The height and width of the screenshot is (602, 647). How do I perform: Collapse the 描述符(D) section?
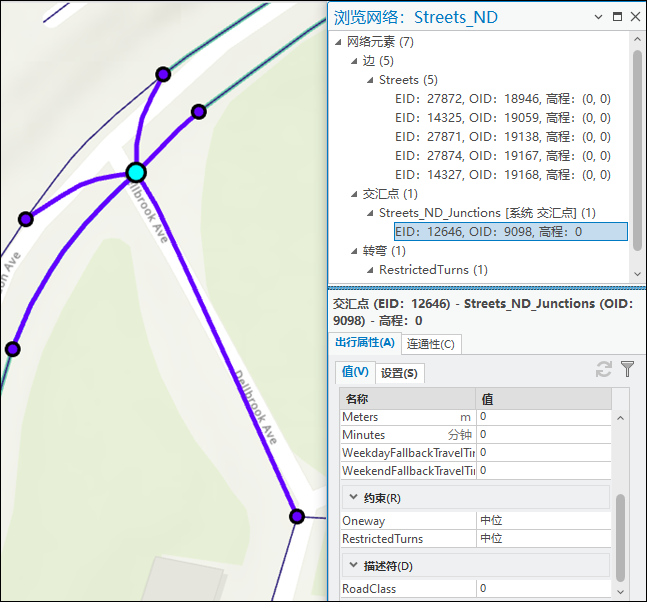point(353,566)
